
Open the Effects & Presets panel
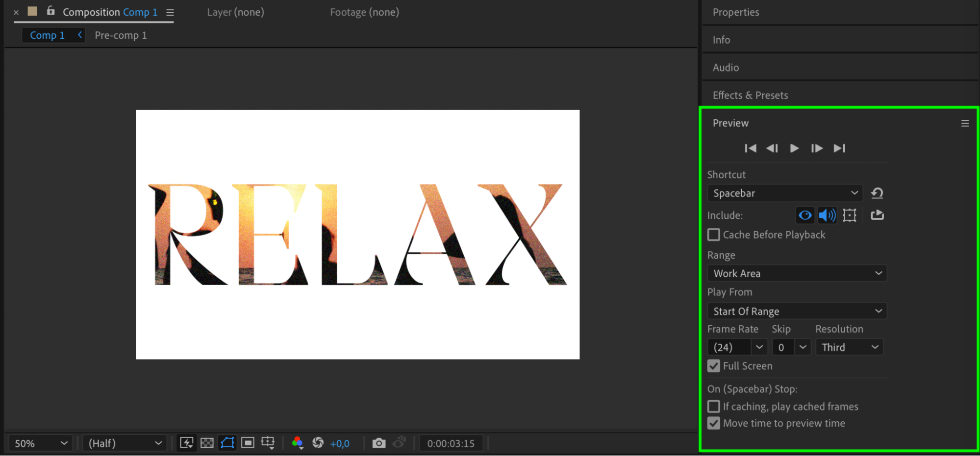[750, 95]
